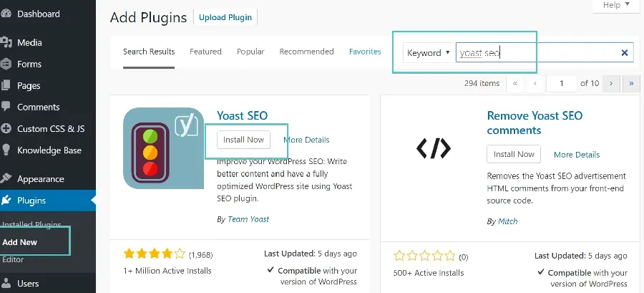Switch to the Recommended tab
644x293 pixels.
[x=306, y=52]
